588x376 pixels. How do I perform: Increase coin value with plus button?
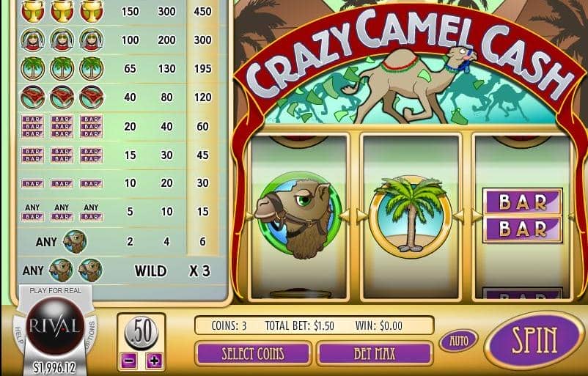coord(154,361)
